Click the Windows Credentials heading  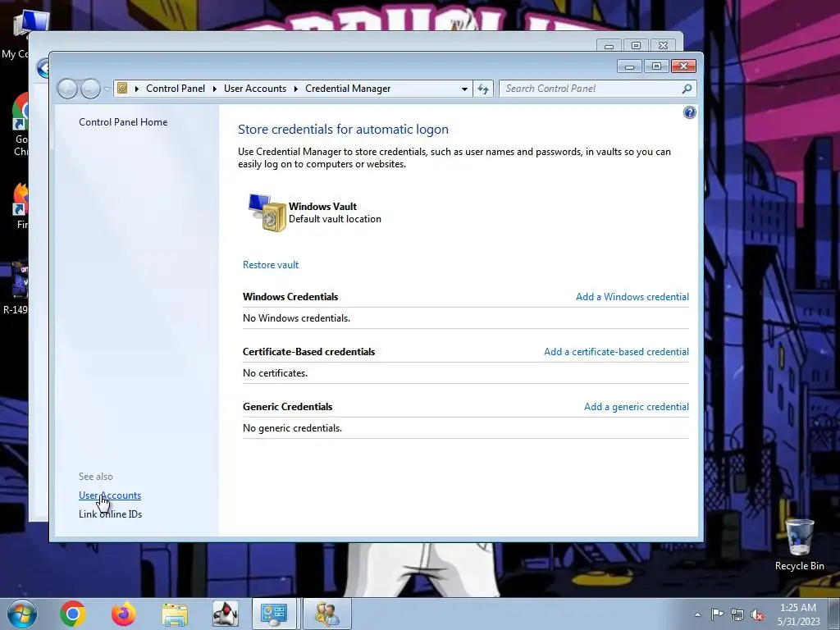[x=290, y=297]
